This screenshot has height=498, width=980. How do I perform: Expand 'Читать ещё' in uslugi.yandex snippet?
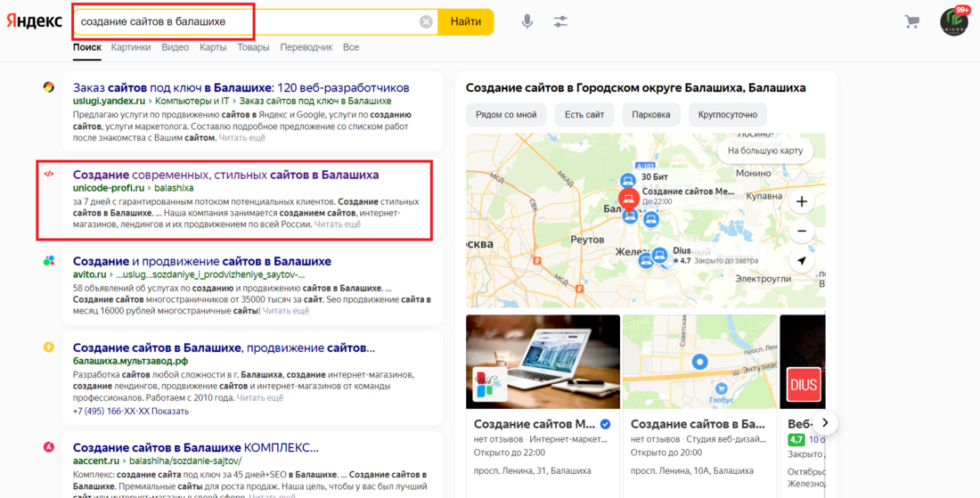pos(241,137)
